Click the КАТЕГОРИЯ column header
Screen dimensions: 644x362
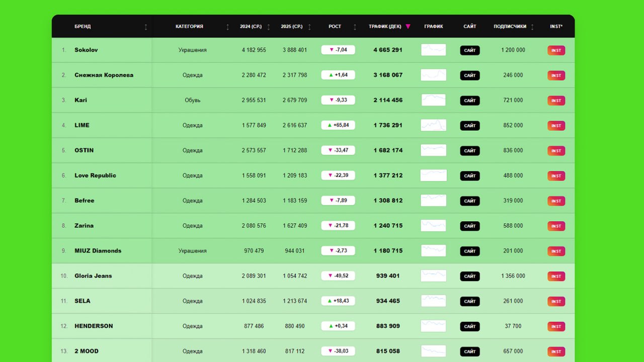[189, 27]
